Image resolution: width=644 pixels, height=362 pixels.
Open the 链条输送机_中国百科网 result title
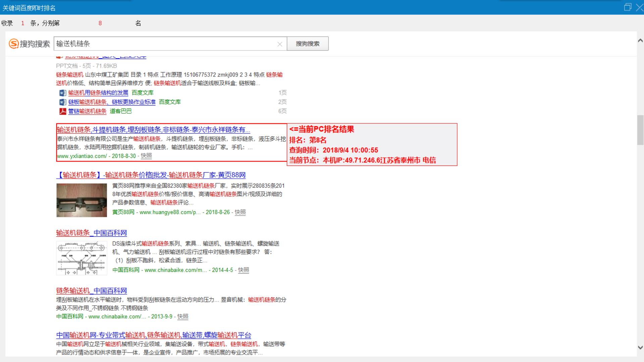(92, 291)
